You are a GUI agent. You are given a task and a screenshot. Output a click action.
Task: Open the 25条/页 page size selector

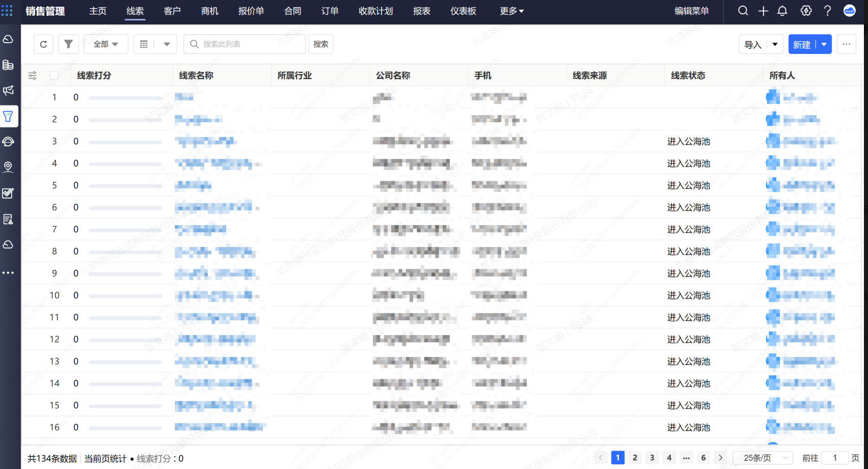coord(763,458)
